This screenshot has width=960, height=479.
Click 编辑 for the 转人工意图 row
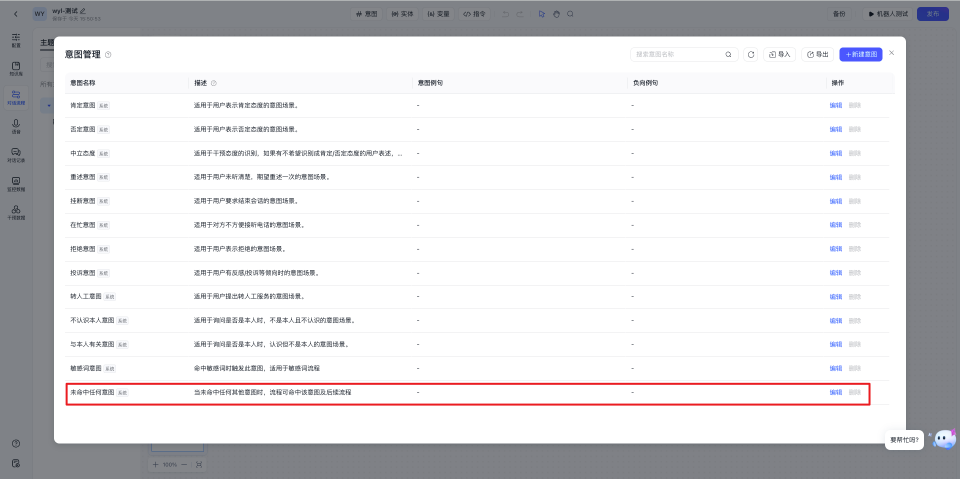tap(835, 297)
